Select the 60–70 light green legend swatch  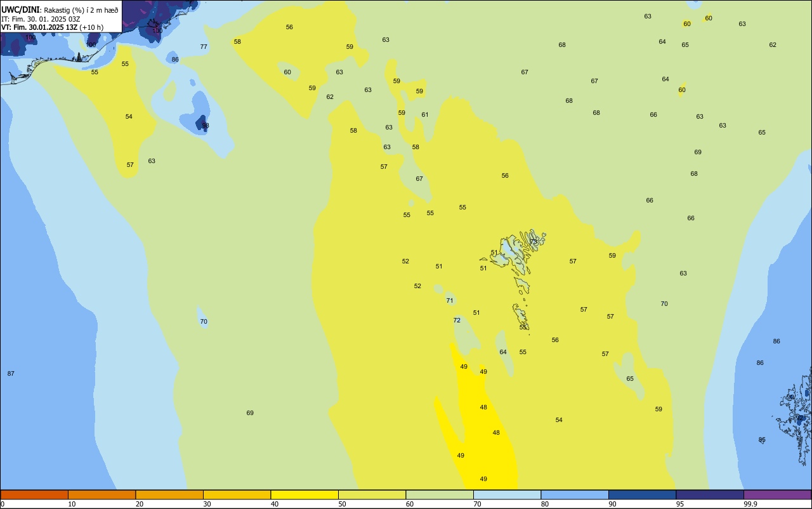point(440,494)
